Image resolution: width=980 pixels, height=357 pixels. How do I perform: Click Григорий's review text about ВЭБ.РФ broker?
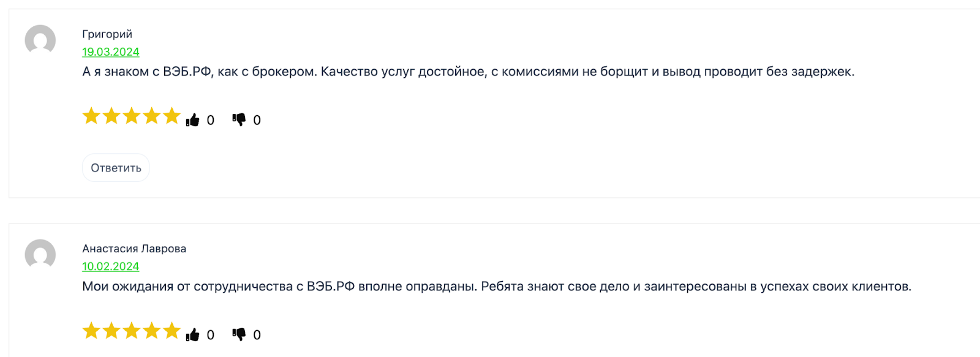coord(468,72)
